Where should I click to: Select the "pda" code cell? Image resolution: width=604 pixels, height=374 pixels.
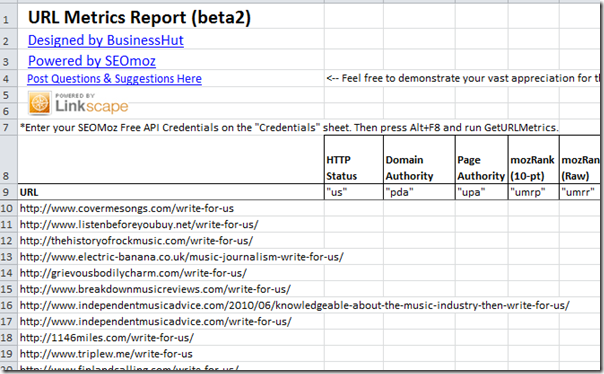[419, 192]
